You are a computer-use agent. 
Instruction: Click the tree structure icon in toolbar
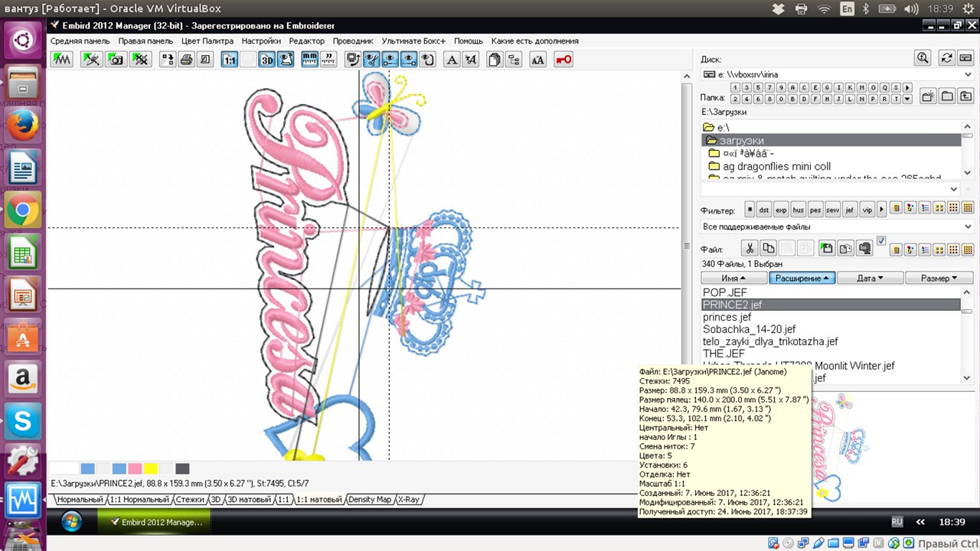pyautogui.click(x=514, y=60)
